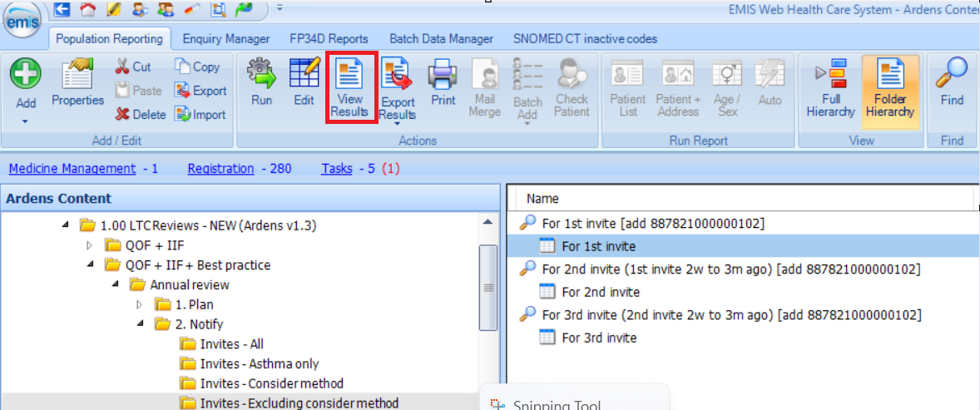Switch to Batch Data Manager tab
Image resolution: width=980 pixels, height=410 pixels.
441,39
